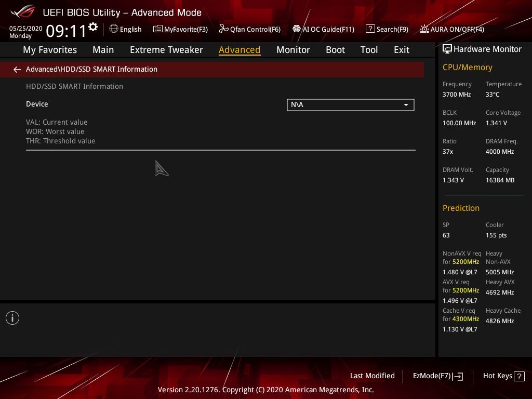This screenshot has height=399, width=532.
Task: Click the Hot Keys question mark icon
Action: [519, 376]
